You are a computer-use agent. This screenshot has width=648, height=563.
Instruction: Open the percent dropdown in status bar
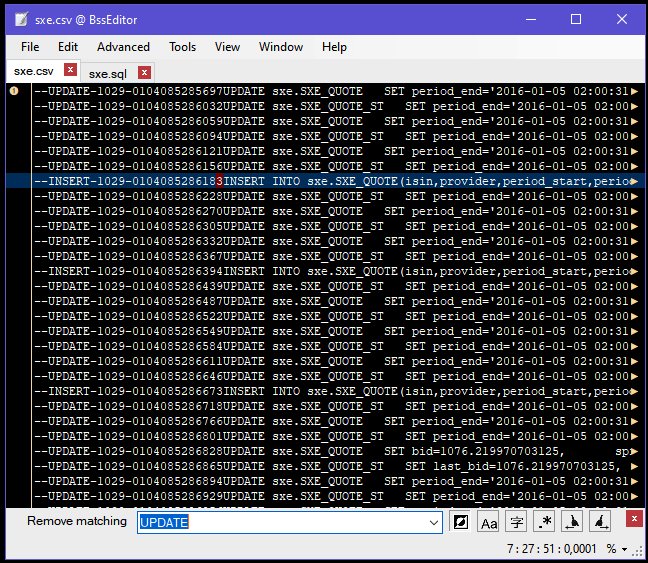click(624, 549)
